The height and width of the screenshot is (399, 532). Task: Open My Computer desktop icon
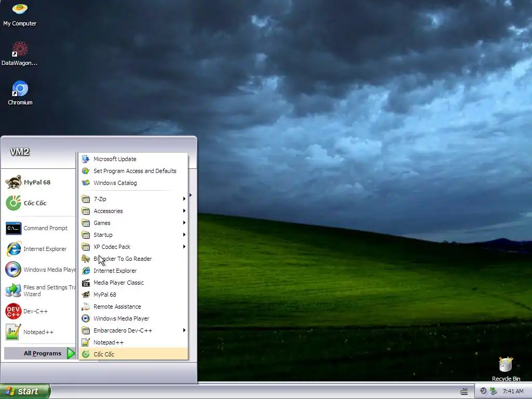[20, 14]
